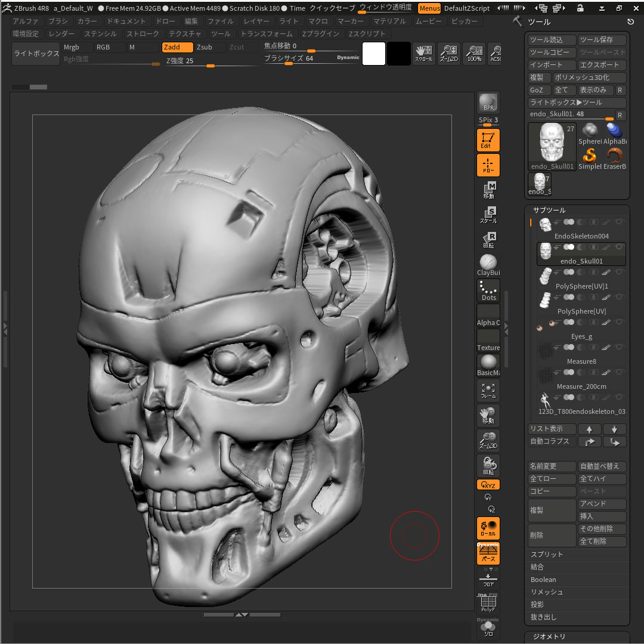Select the 回転 Rotate tool marked R
The width and height of the screenshot is (644, 644).
tap(488, 240)
